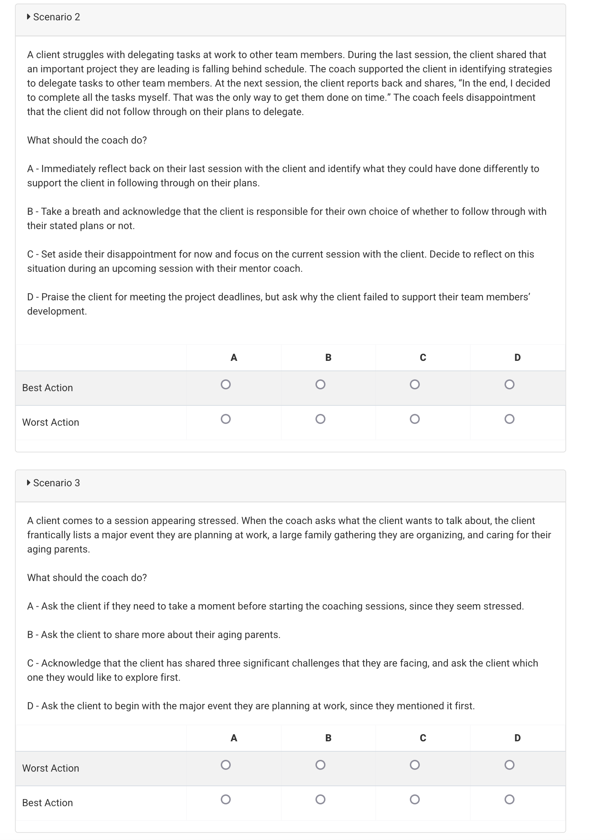The height and width of the screenshot is (840, 616).
Task: Select A as Worst Action for Scenario 3
Action: (x=226, y=765)
